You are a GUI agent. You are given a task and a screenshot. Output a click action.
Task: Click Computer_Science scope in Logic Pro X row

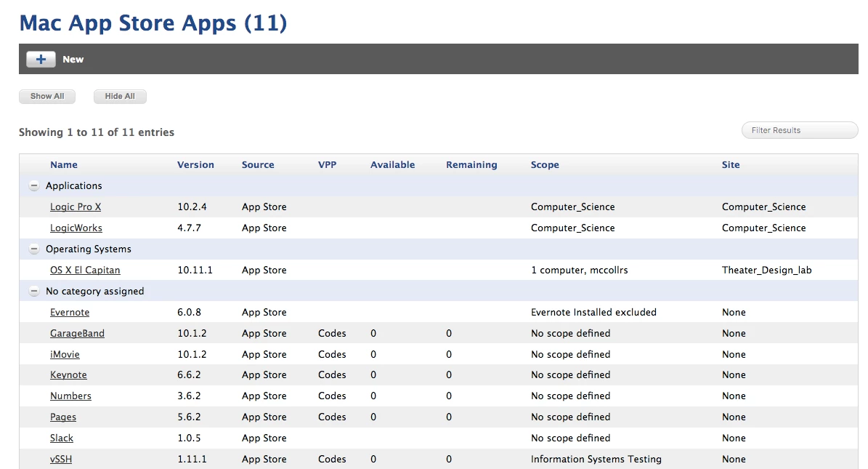pyautogui.click(x=573, y=207)
